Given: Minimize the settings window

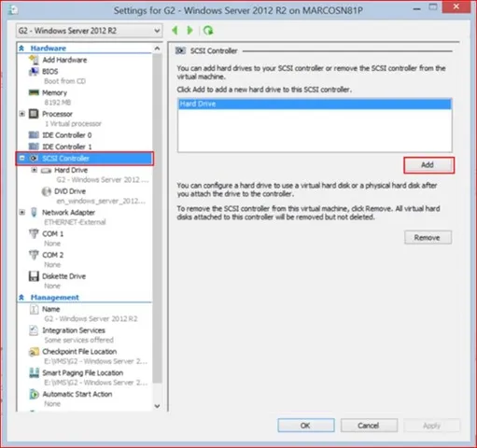Looking at the screenshot, I should pyautogui.click(x=417, y=8).
